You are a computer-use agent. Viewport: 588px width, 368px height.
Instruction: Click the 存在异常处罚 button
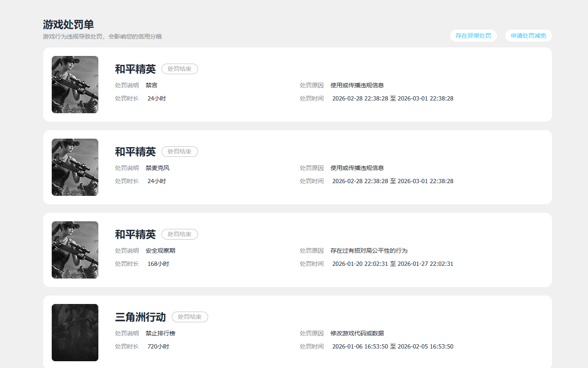473,36
